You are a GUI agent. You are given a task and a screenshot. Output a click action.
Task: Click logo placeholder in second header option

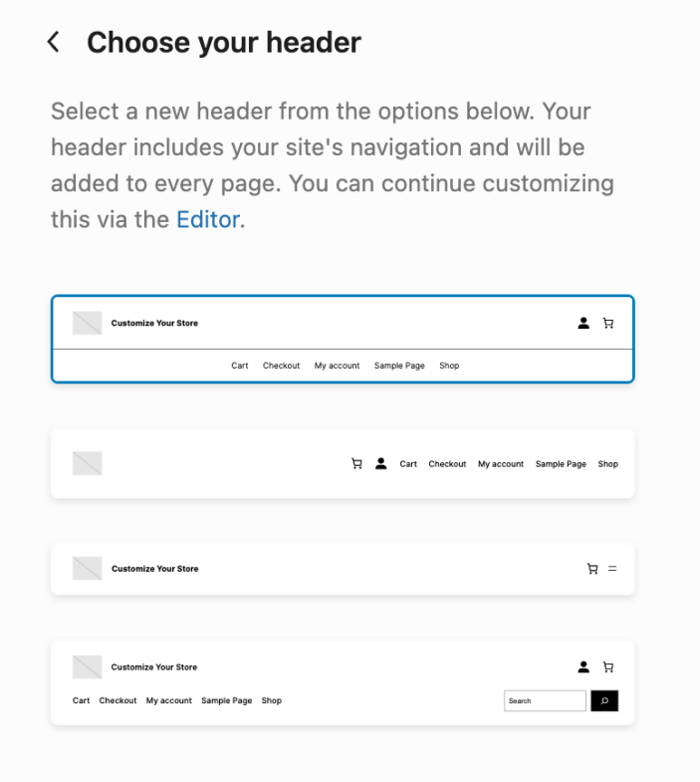tap(88, 463)
